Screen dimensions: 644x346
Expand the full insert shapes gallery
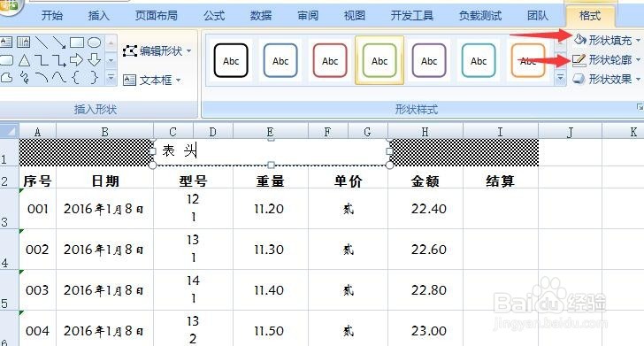click(x=111, y=77)
